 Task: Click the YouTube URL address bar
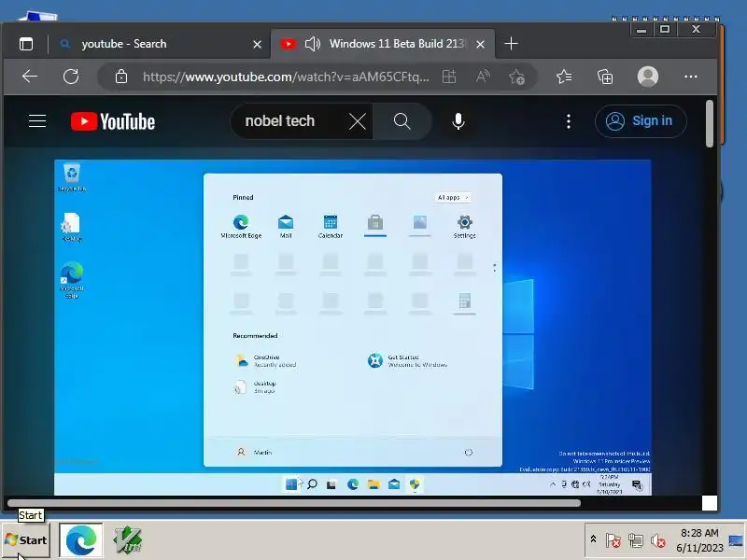coord(286,77)
